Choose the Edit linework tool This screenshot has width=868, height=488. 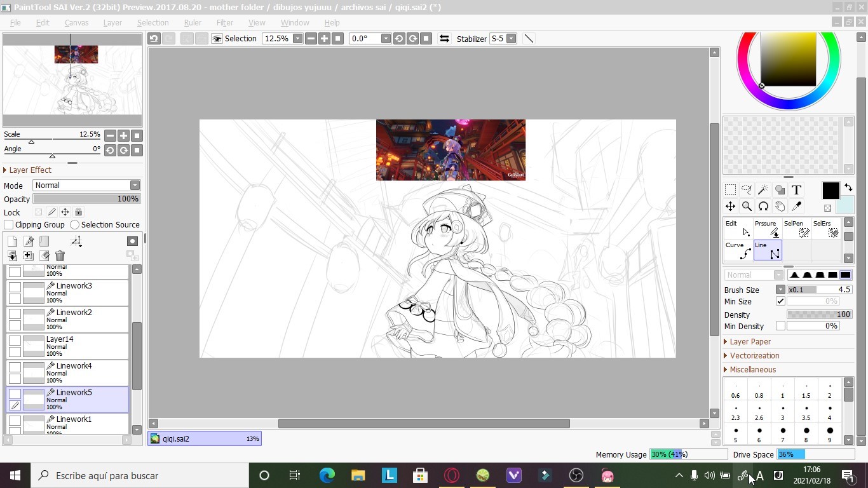[x=738, y=229]
